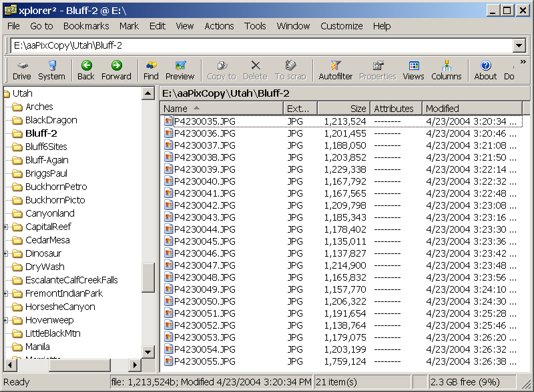Expand the Dinosaur folder tree node
This screenshot has width=534, height=392.
pos(6,253)
